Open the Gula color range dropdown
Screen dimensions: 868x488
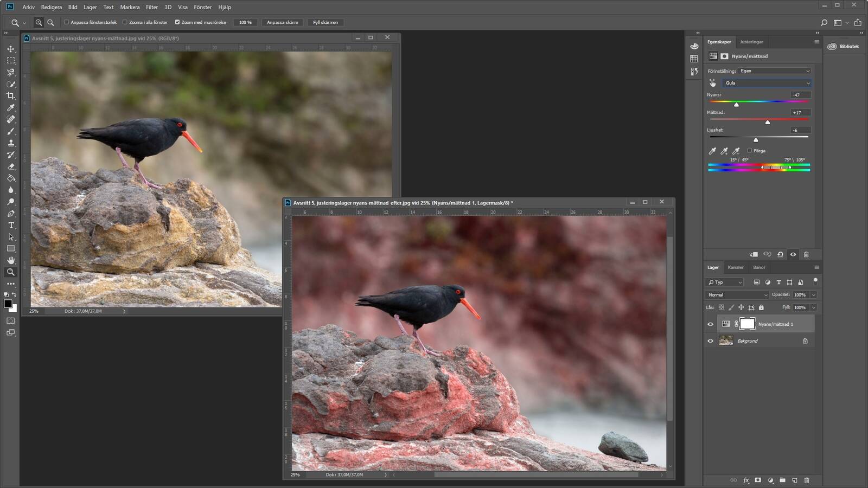tap(767, 83)
